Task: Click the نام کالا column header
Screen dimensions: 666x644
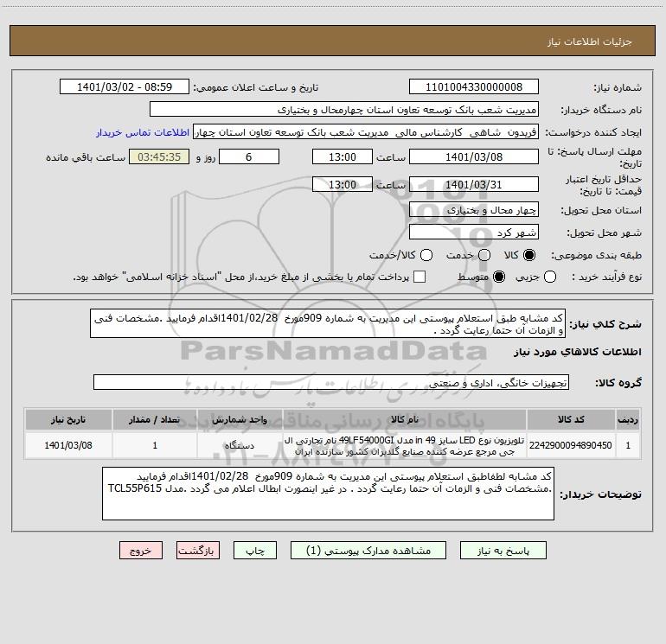Action: [x=405, y=419]
